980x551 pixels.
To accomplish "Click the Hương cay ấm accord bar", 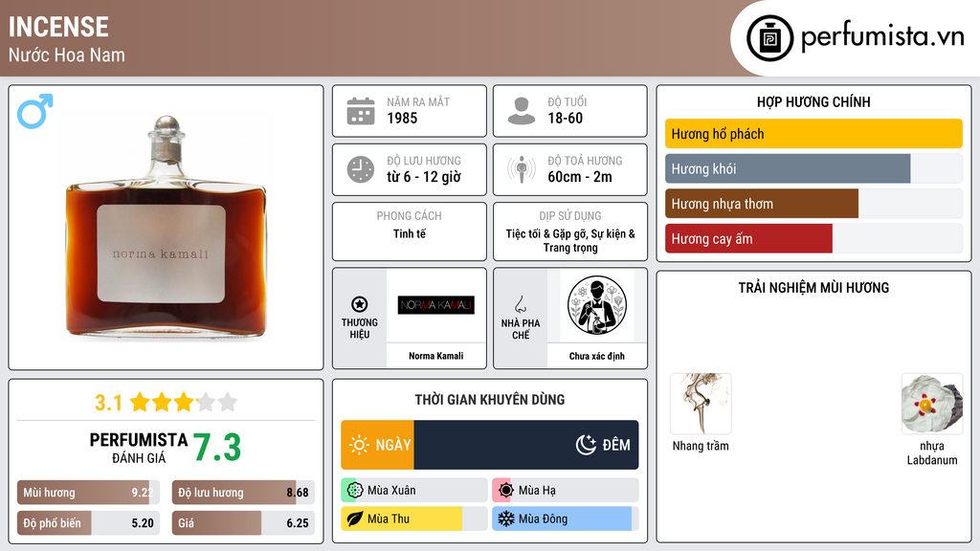I will [813, 238].
